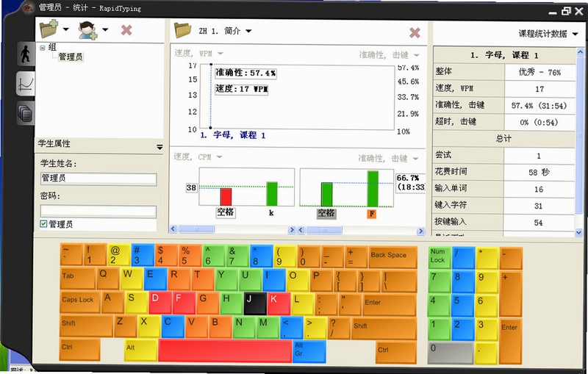Click the numpad Enter key
Image resolution: width=588 pixels, height=374 pixels.
(510, 341)
